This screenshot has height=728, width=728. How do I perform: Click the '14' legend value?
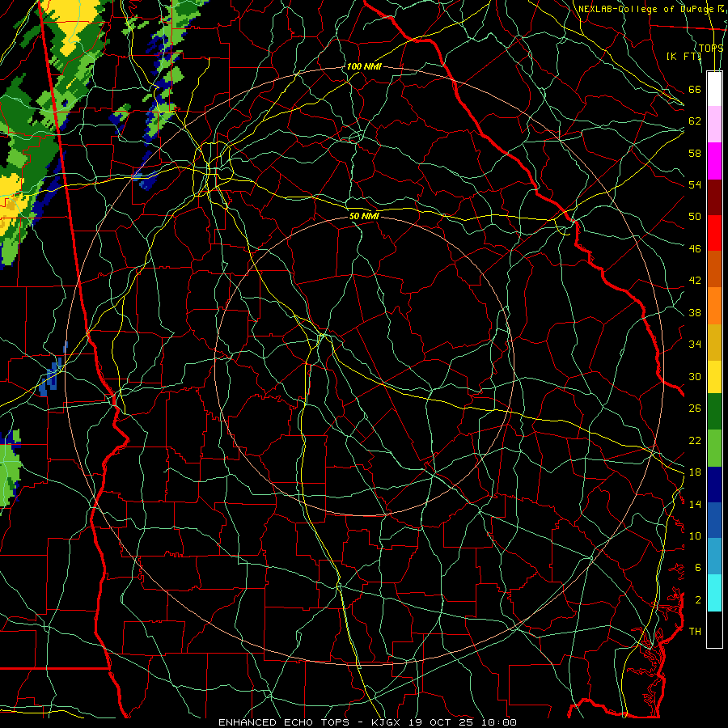point(695,504)
